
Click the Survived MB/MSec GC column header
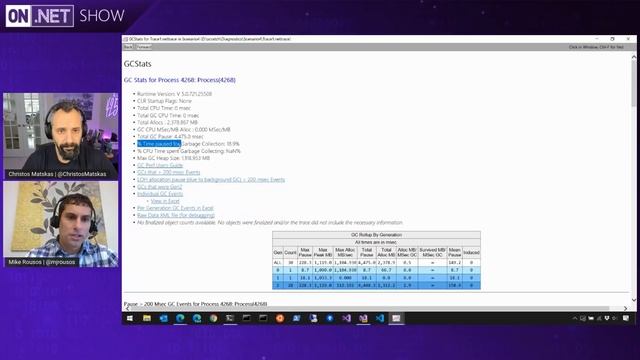432,252
